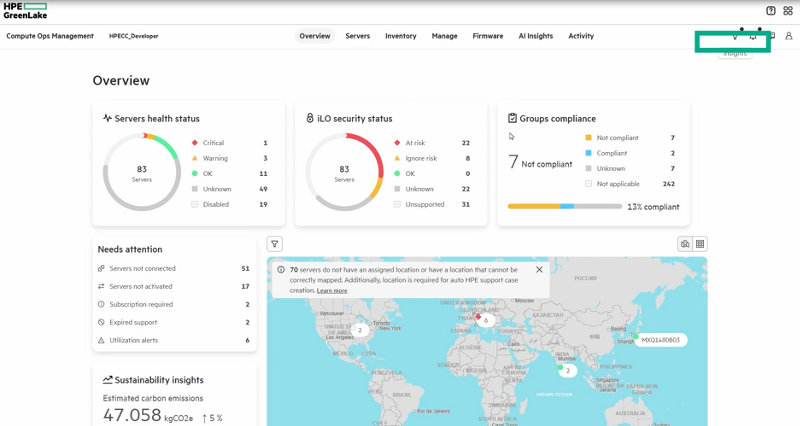The height and width of the screenshot is (426, 800).
Task: Click the Sustainability insights chart icon
Action: [107, 380]
